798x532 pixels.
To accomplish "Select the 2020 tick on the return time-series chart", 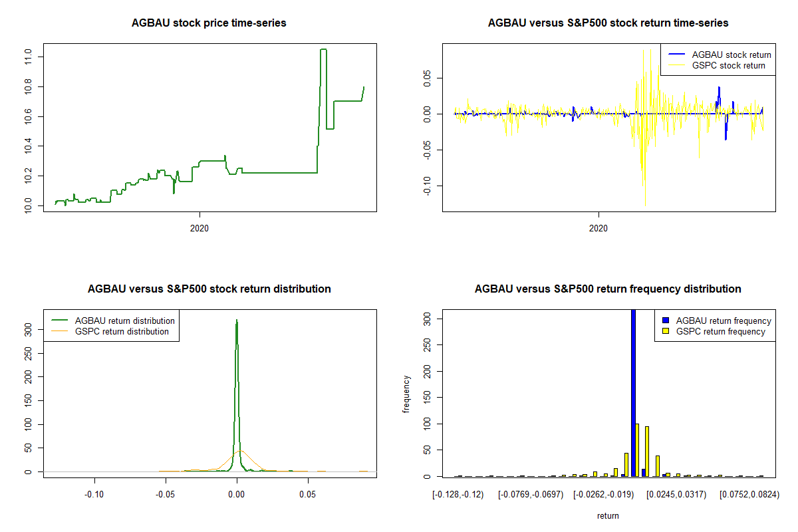I will tap(598, 228).
